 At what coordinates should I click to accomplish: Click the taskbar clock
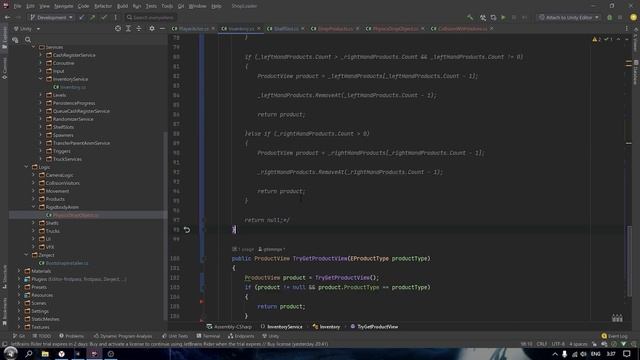[x=611, y=354]
